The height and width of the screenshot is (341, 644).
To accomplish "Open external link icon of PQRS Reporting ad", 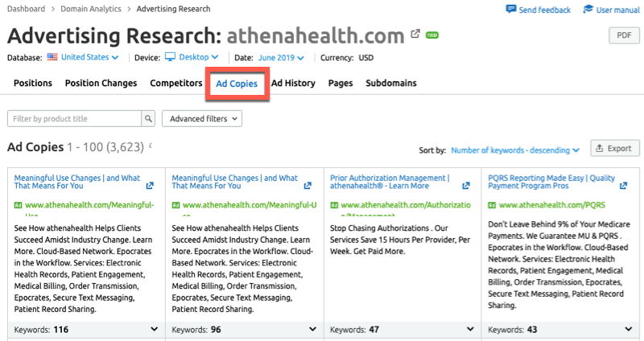I will click(624, 186).
